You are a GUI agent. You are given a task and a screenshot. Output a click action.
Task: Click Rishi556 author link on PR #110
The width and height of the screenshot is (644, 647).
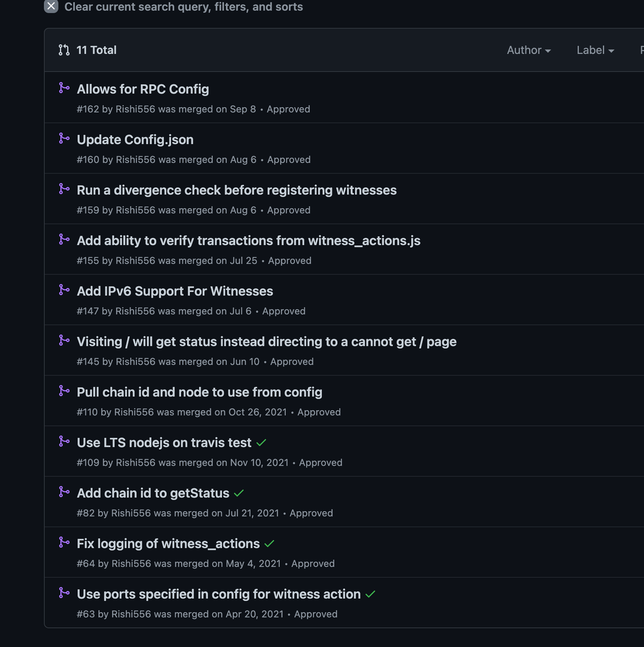[134, 412]
